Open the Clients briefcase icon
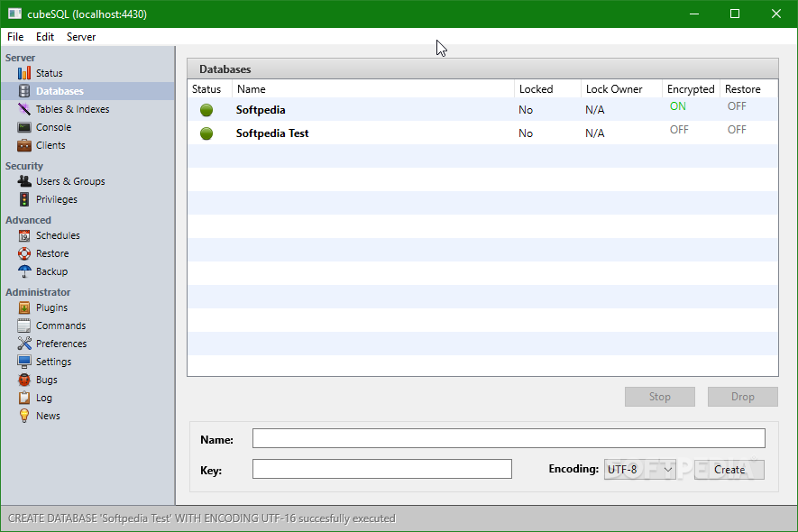Image resolution: width=798 pixels, height=532 pixels. pyautogui.click(x=24, y=145)
